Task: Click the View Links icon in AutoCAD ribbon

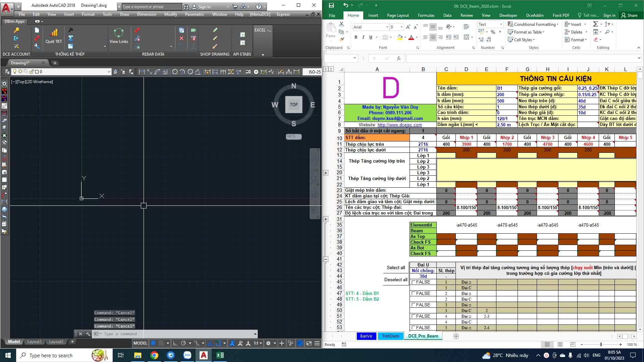Action: click(119, 36)
